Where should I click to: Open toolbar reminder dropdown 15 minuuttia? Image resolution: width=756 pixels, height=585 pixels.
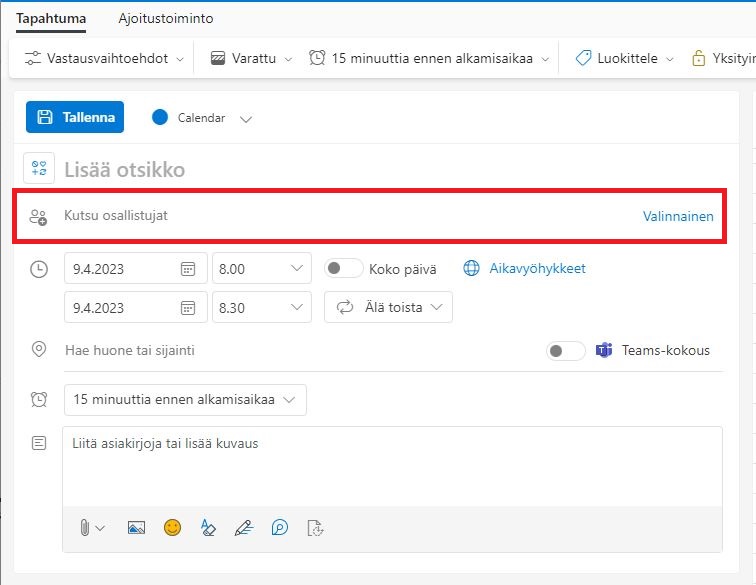(429, 58)
